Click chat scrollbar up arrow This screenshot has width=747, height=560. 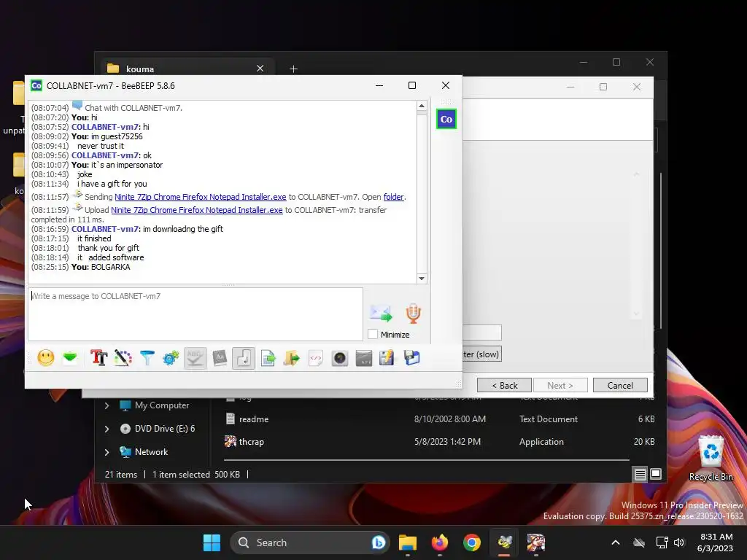click(x=422, y=106)
